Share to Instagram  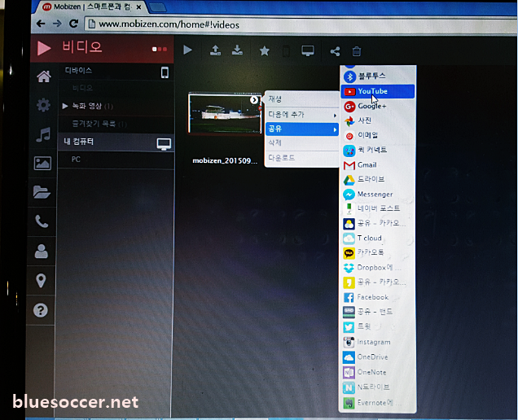[x=378, y=343]
